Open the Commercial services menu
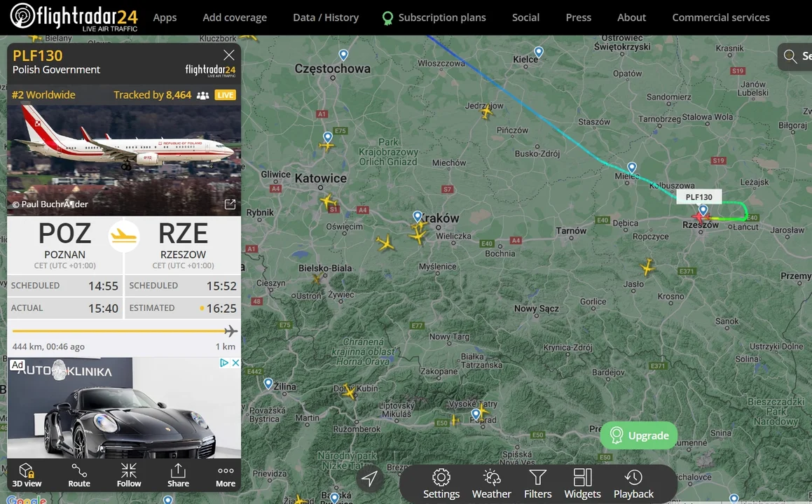 721,17
